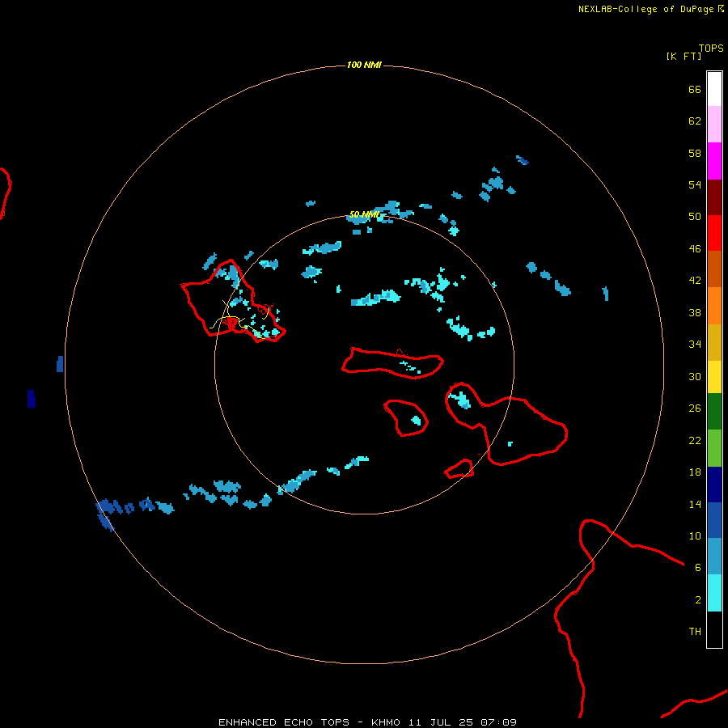Screen dimensions: 728x728
Task: Select the navy blue legend swatch
Action: (x=714, y=485)
